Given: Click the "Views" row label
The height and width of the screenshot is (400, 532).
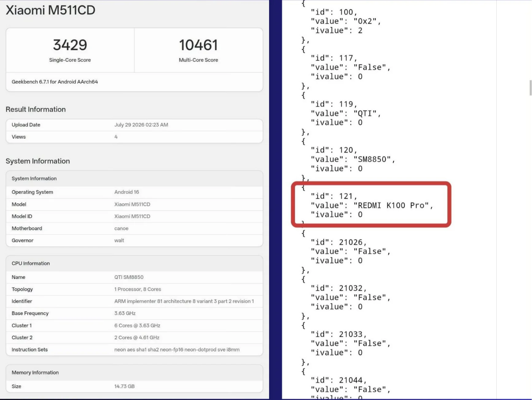Looking at the screenshot, I should point(19,137).
